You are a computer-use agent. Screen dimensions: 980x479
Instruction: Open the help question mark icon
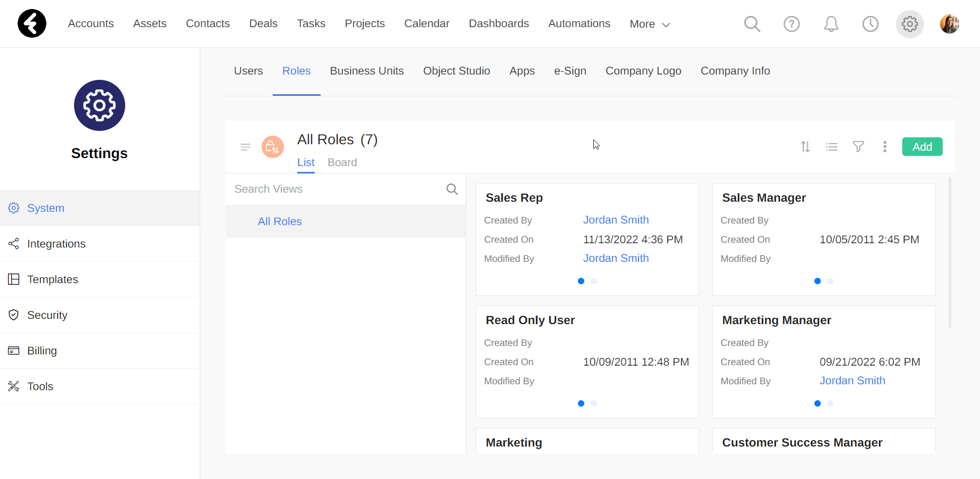click(791, 24)
